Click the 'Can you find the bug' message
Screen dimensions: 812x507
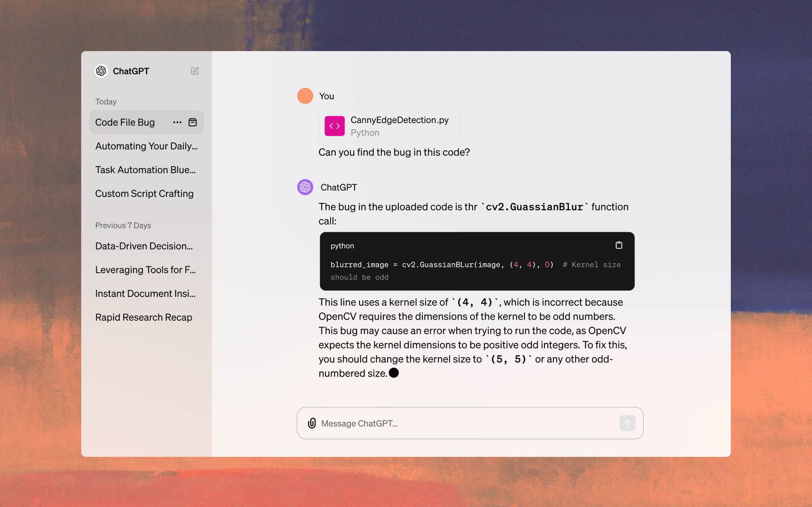click(x=394, y=152)
